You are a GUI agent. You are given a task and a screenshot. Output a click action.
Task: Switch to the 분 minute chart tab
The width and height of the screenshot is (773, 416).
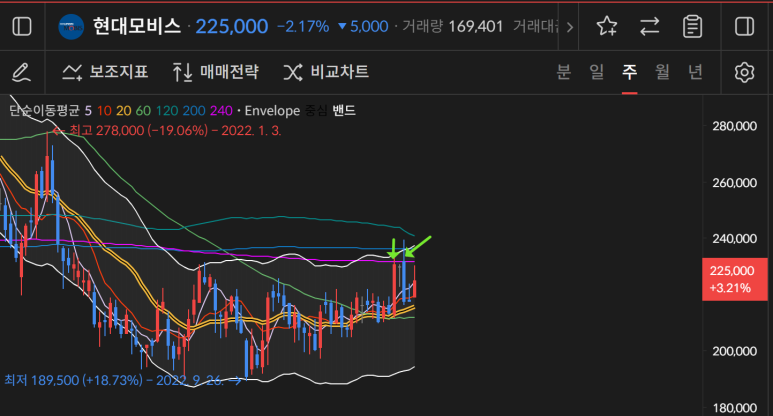click(x=563, y=72)
